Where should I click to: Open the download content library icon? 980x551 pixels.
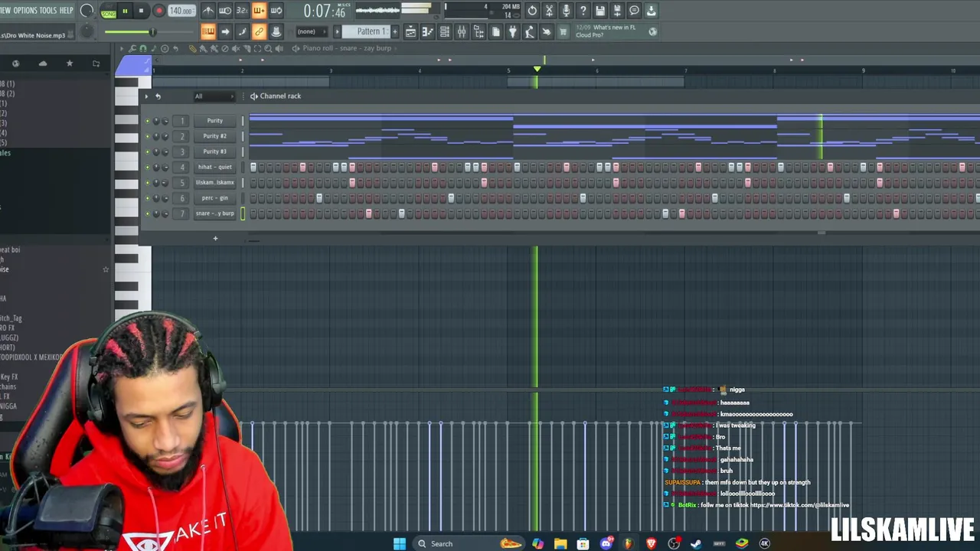651,11
